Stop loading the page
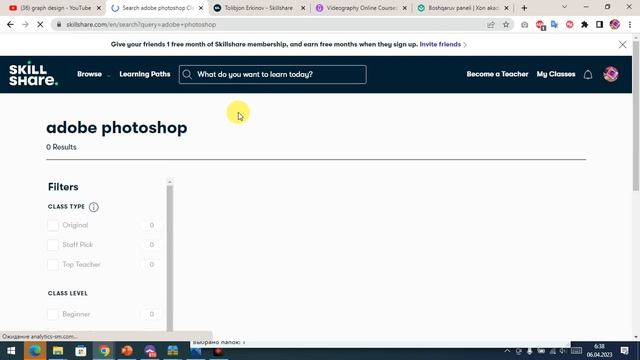The height and width of the screenshot is (360, 640). [40, 24]
